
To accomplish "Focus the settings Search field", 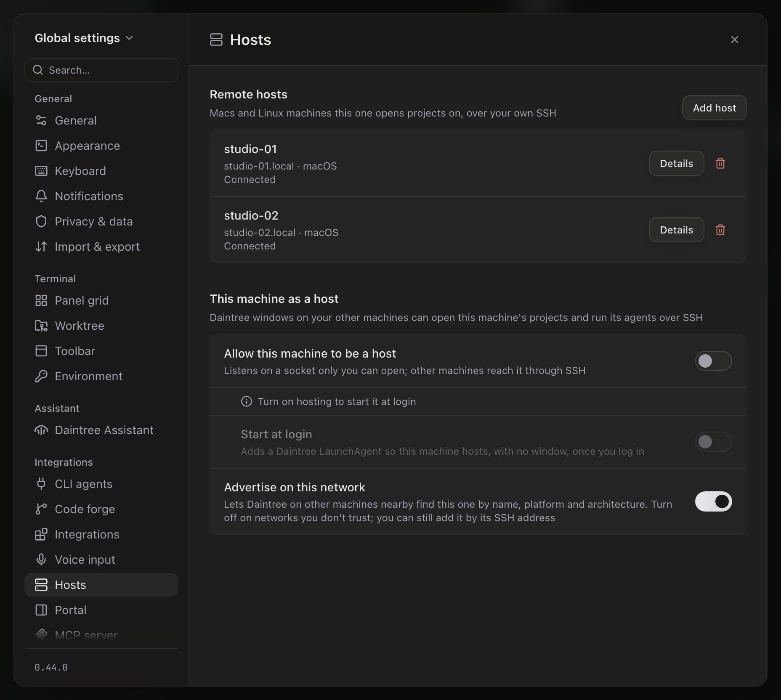I will click(x=101, y=70).
